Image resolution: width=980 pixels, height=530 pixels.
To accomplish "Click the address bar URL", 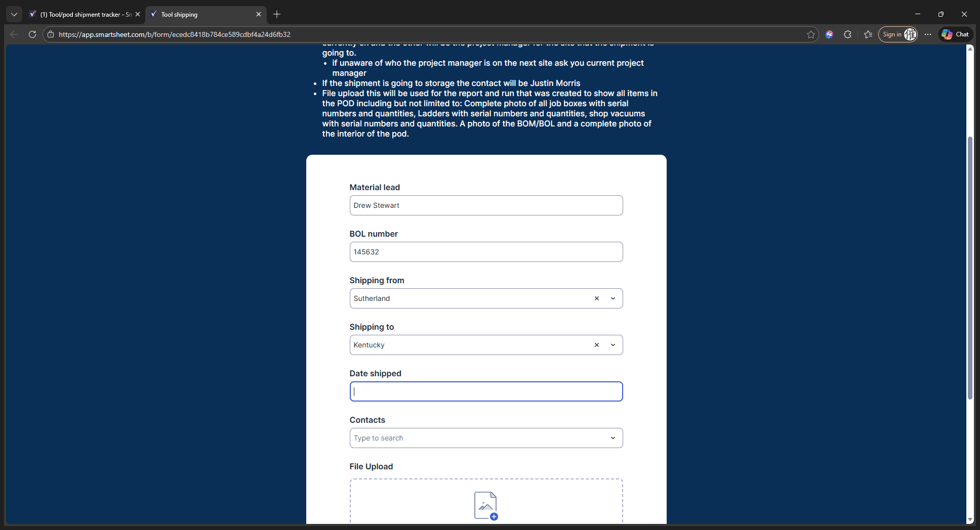I will tap(175, 34).
